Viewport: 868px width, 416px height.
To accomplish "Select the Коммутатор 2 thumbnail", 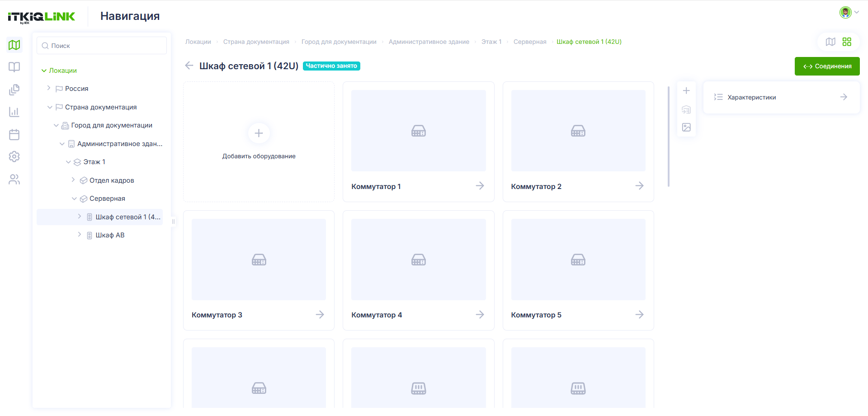I will tap(578, 131).
